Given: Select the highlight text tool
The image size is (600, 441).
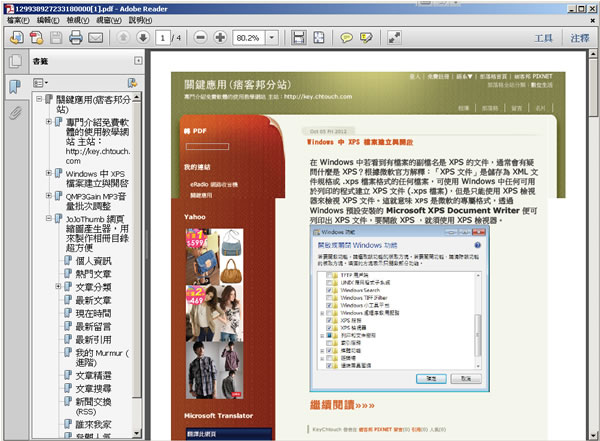Looking at the screenshot, I should (x=366, y=38).
